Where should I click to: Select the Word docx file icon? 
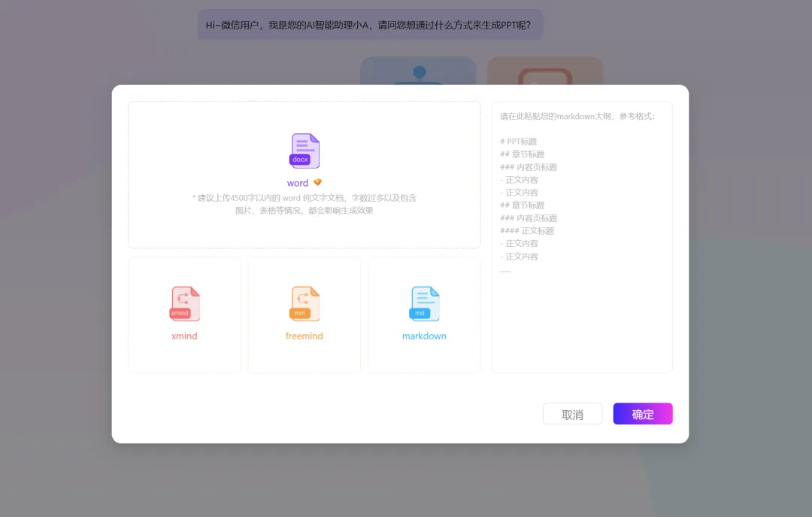[304, 151]
